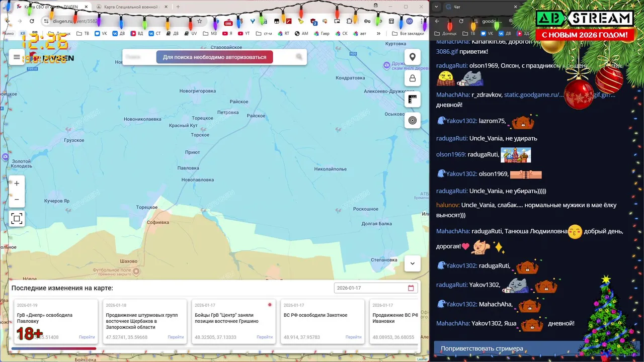Close the 'Чат' tab
644x362 pixels.
(x=516, y=7)
